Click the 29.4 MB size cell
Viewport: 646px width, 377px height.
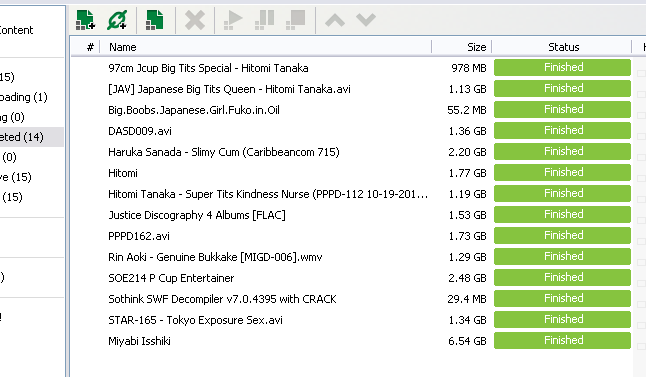coord(467,299)
